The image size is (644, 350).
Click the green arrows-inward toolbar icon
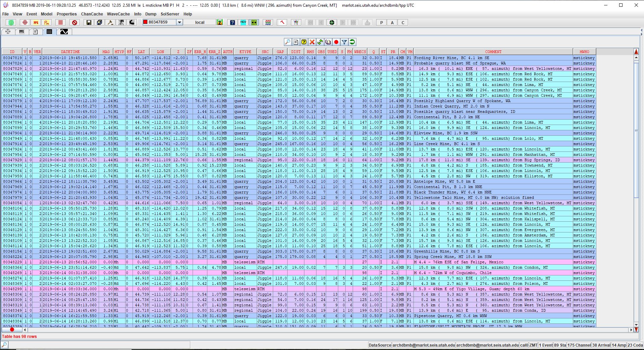[254, 23]
